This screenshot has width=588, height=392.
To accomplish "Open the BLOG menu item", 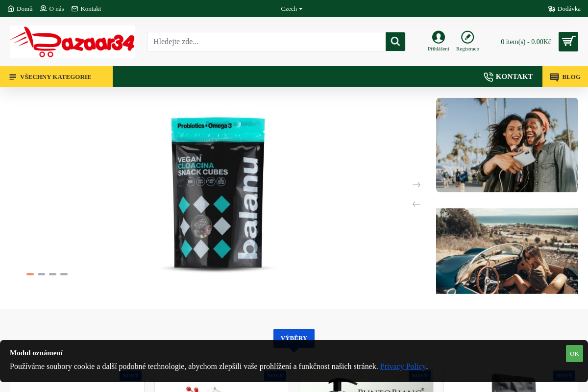I will pyautogui.click(x=565, y=76).
